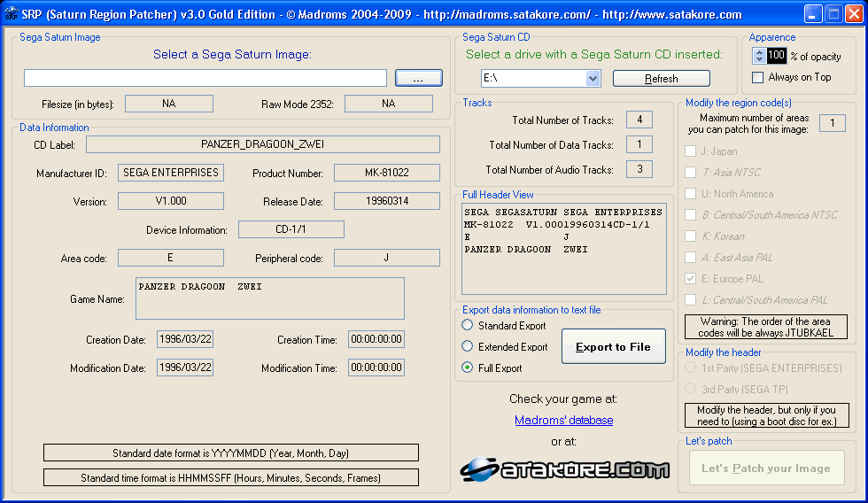
Task: Click Export to File button
Action: tap(613, 346)
